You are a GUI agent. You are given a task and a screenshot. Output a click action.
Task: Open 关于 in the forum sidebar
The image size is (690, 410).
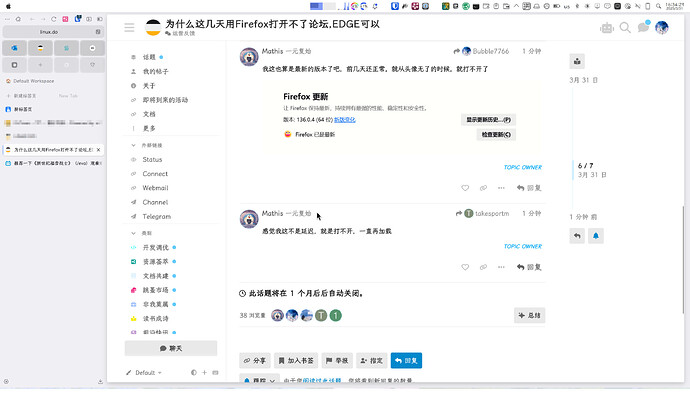tap(149, 85)
